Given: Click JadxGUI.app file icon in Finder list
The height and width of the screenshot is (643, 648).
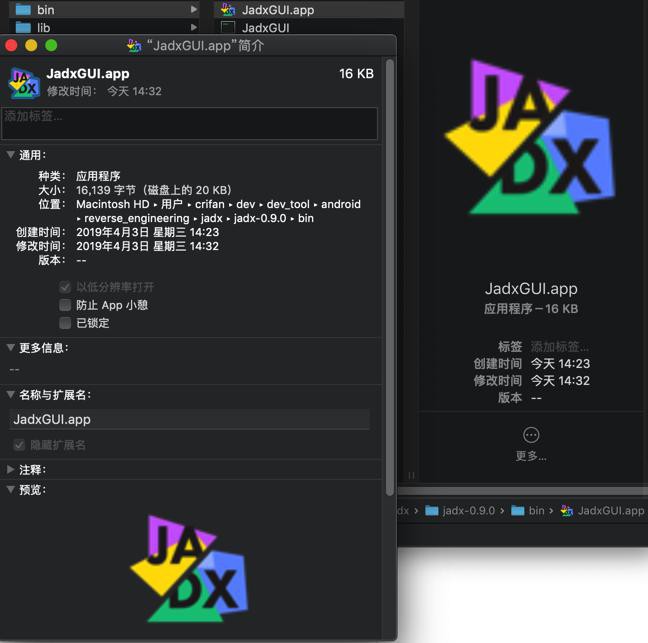Looking at the screenshot, I should [228, 9].
